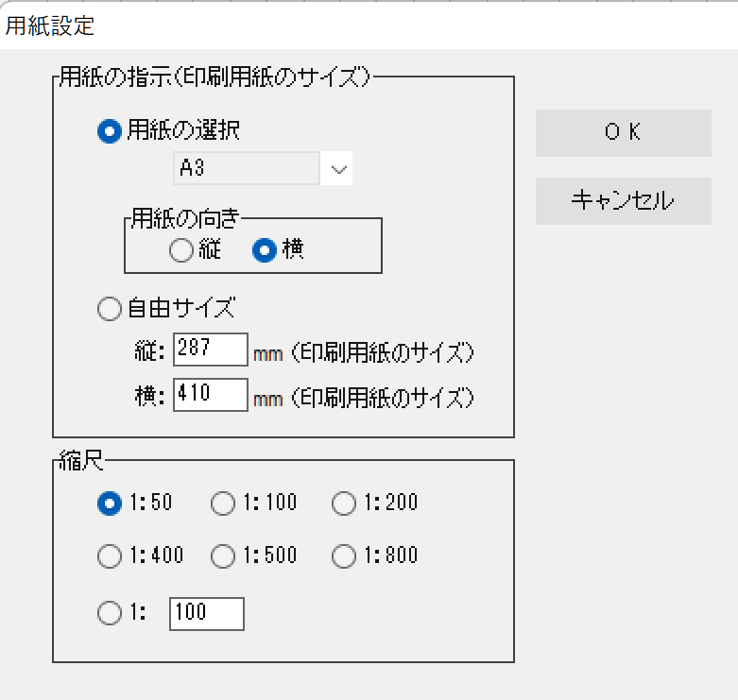Click the 用紙設定 dialog title bar
This screenshot has width=738, height=700.
pyautogui.click(x=369, y=26)
